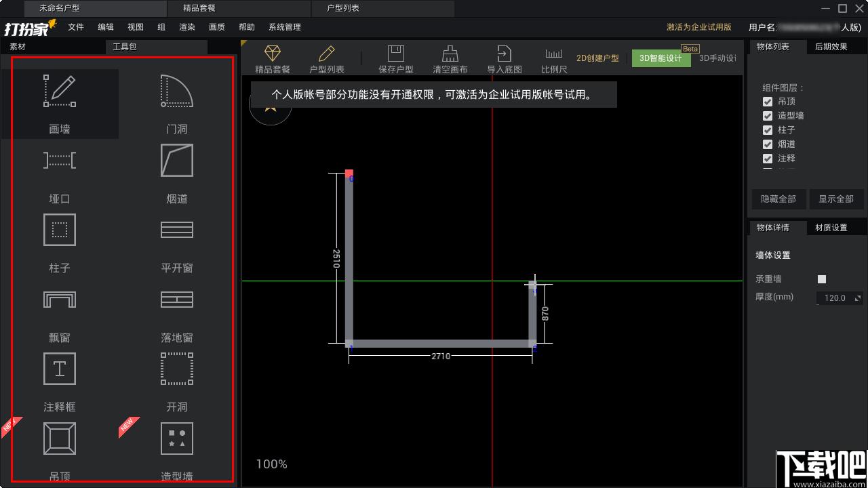Select the 门洞 door opening tool
Image resolution: width=868 pixels, height=488 pixels.
(177, 104)
